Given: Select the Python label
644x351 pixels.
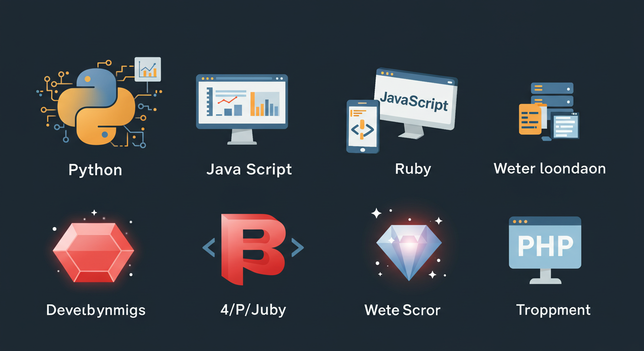Looking at the screenshot, I should click(95, 170).
